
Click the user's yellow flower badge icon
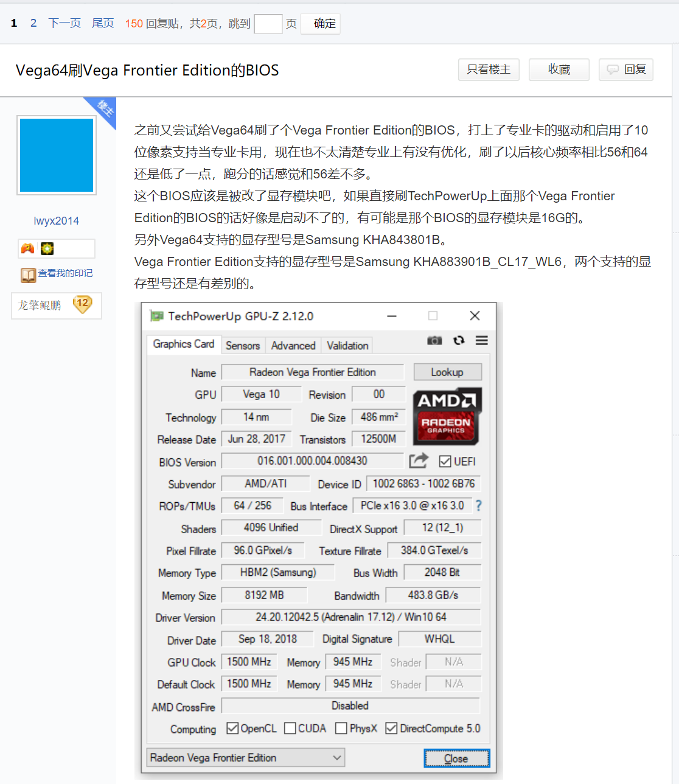click(x=47, y=248)
